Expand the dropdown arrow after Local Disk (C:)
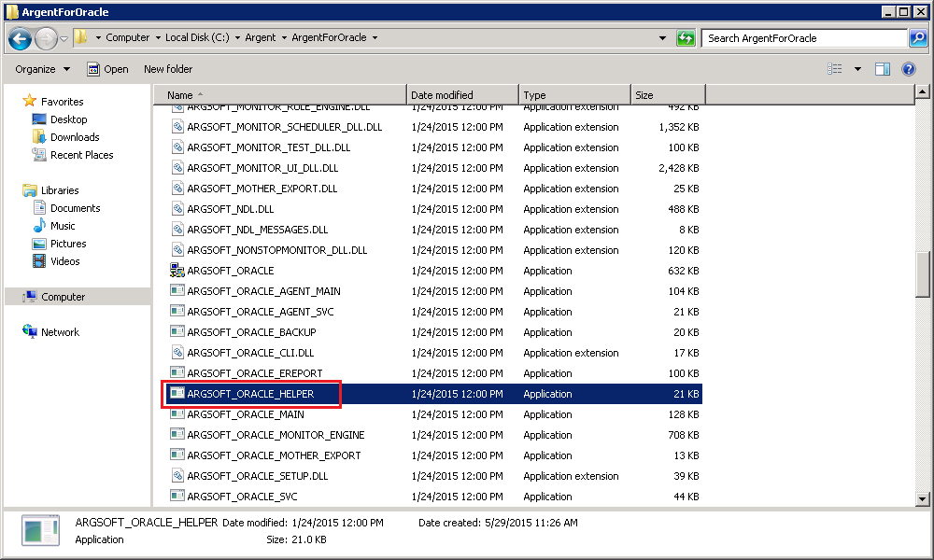 tap(237, 37)
